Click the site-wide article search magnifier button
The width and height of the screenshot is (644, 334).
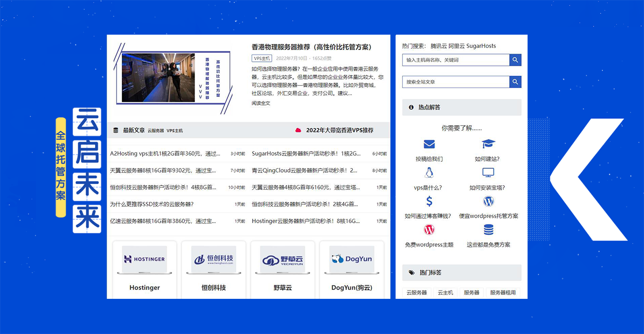coord(515,82)
